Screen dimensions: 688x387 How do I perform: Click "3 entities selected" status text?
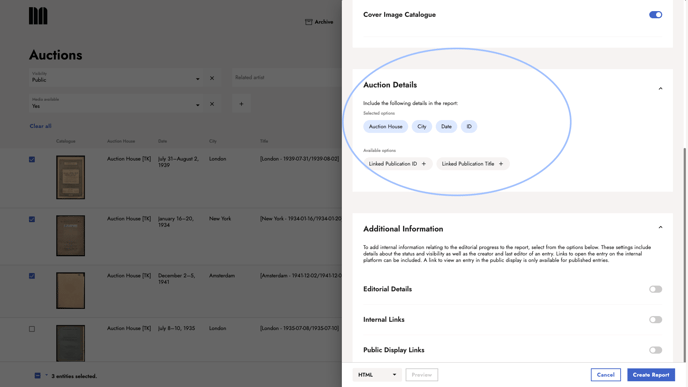(74, 376)
